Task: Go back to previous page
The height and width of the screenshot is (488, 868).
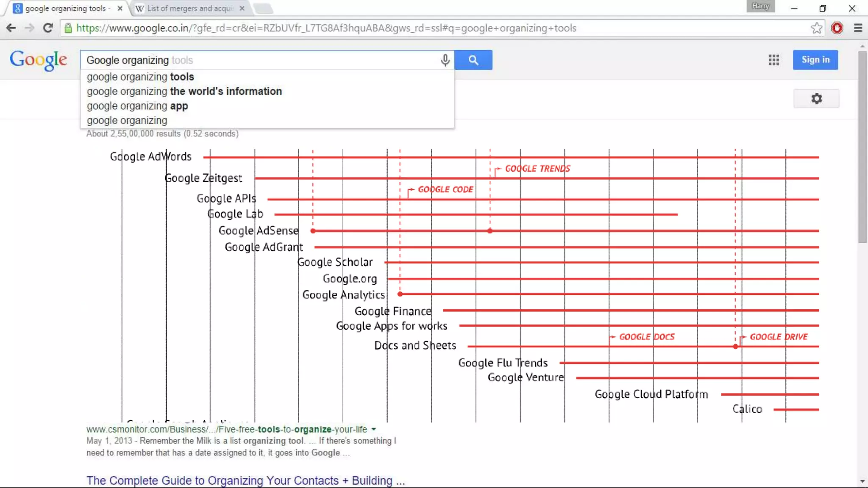Action: pos(11,28)
